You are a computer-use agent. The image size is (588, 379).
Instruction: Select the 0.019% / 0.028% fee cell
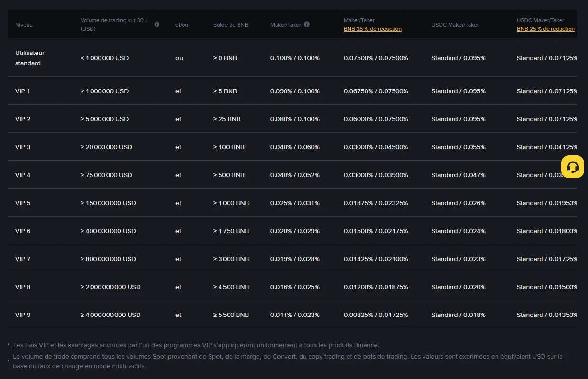click(x=295, y=259)
